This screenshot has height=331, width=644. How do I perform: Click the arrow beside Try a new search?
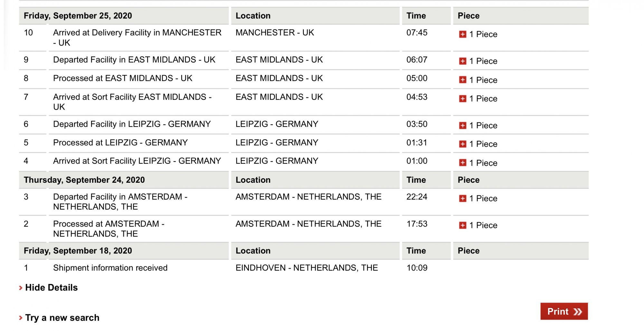21,318
